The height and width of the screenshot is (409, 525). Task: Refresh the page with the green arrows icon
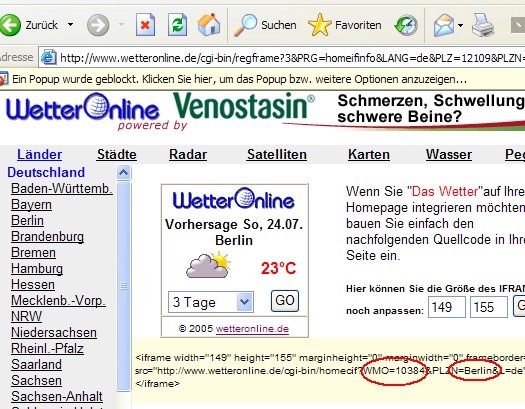tap(177, 25)
